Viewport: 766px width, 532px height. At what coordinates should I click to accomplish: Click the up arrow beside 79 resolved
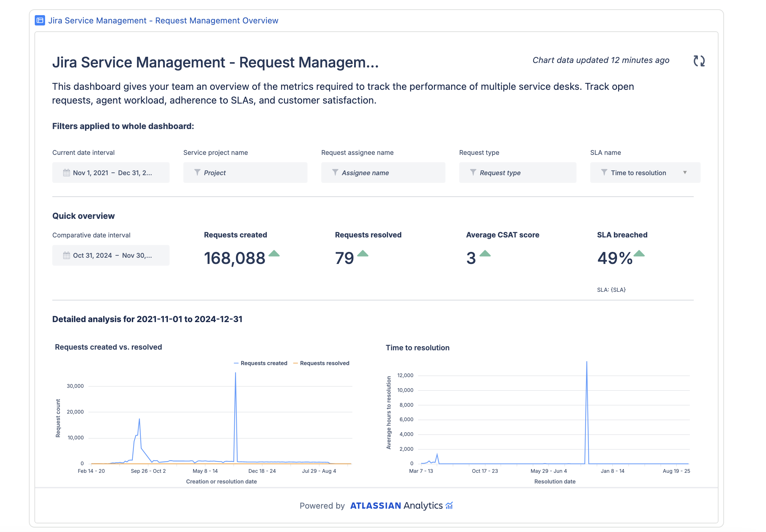pos(363,253)
